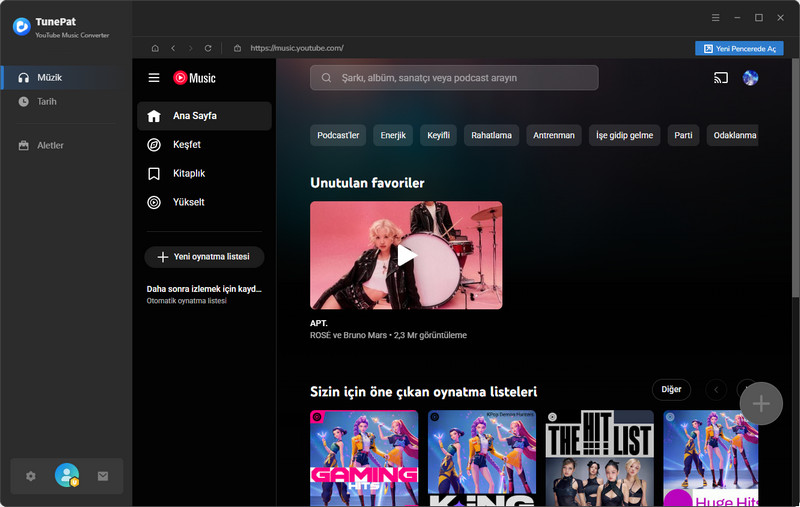Click the search magnifier icon
The image size is (800, 507).
327,78
